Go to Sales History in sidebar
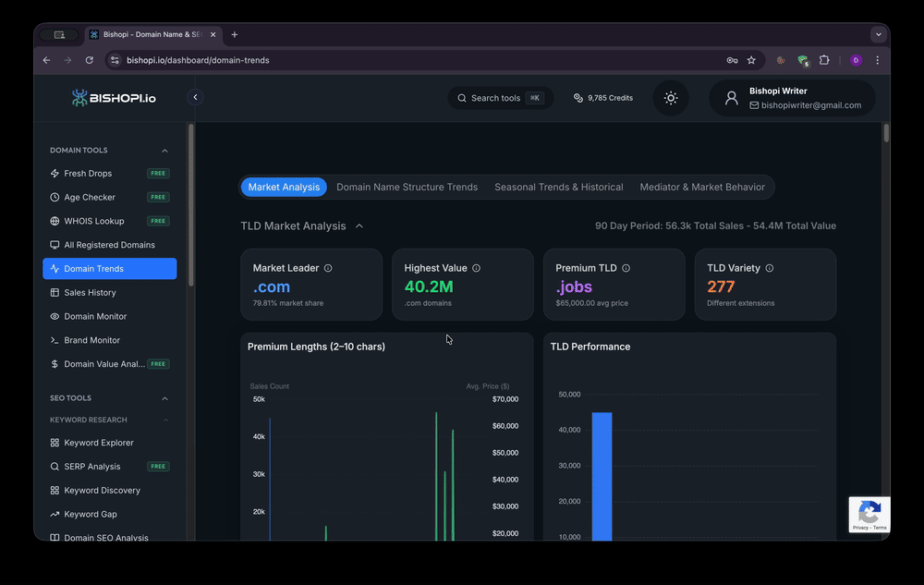Screen dimensions: 924x585 [x=90, y=293]
